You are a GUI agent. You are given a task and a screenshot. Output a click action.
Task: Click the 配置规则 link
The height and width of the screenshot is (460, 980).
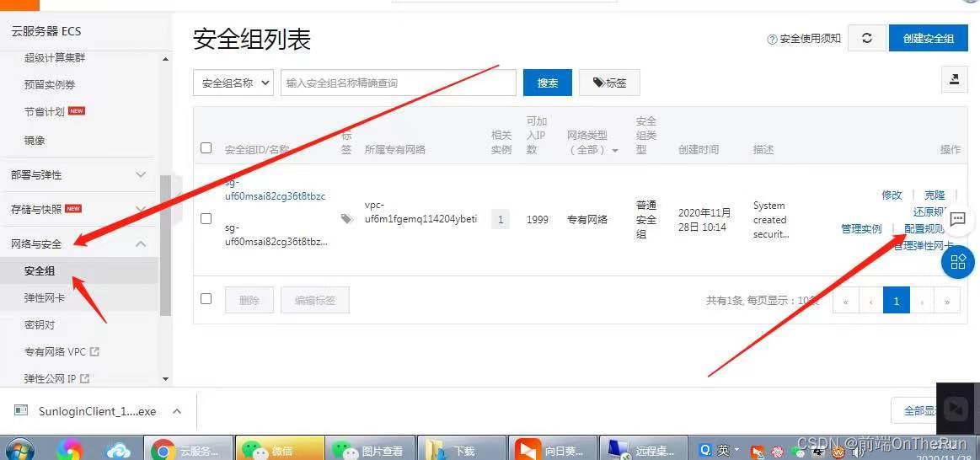coord(924,229)
